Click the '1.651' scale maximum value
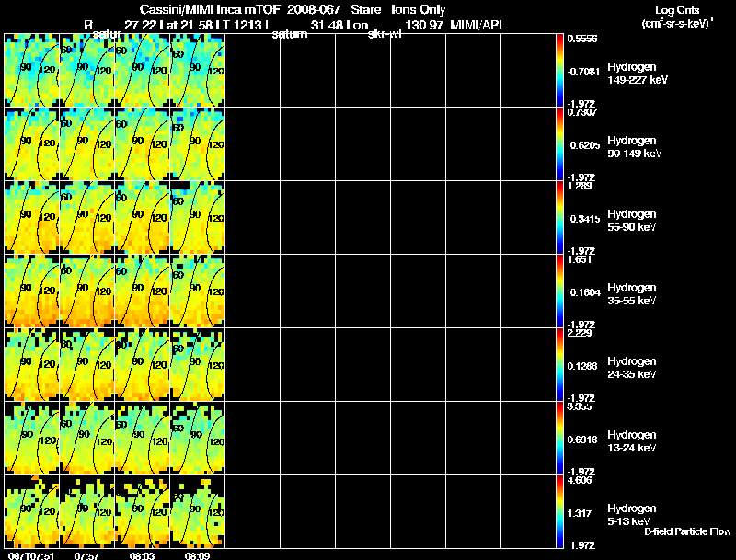Screen dimensions: 736x560 [x=580, y=259]
